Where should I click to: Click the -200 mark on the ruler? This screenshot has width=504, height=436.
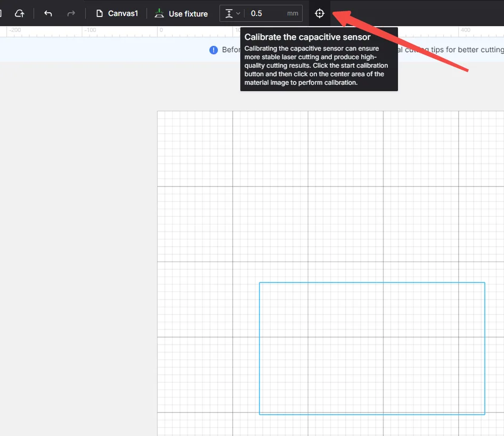pyautogui.click(x=15, y=30)
